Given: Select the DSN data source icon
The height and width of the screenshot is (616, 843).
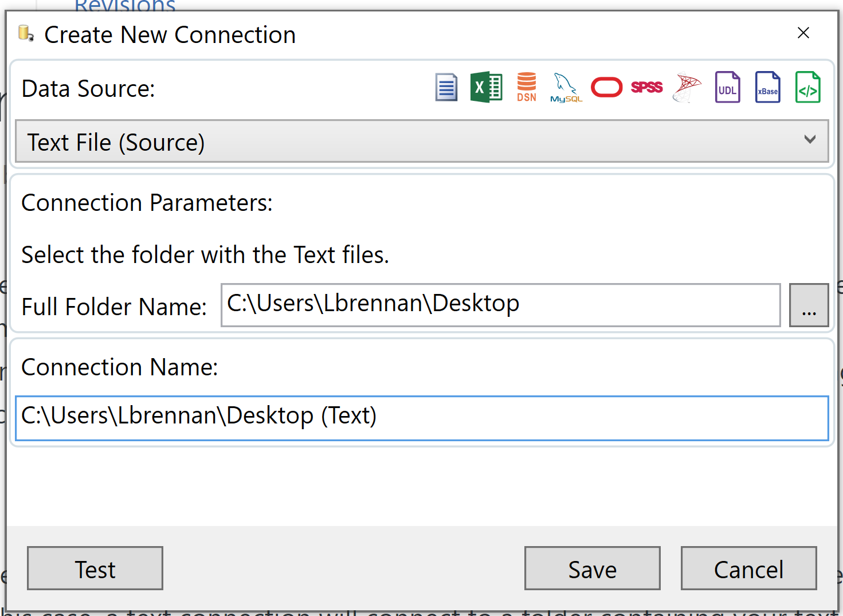Looking at the screenshot, I should [x=526, y=87].
